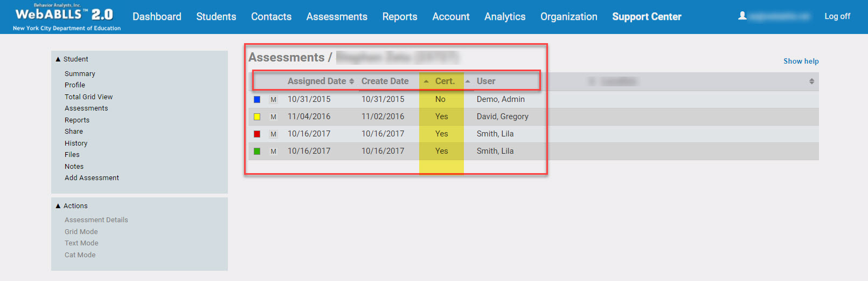Open the Dashboard menu
868x281 pixels.
157,17
